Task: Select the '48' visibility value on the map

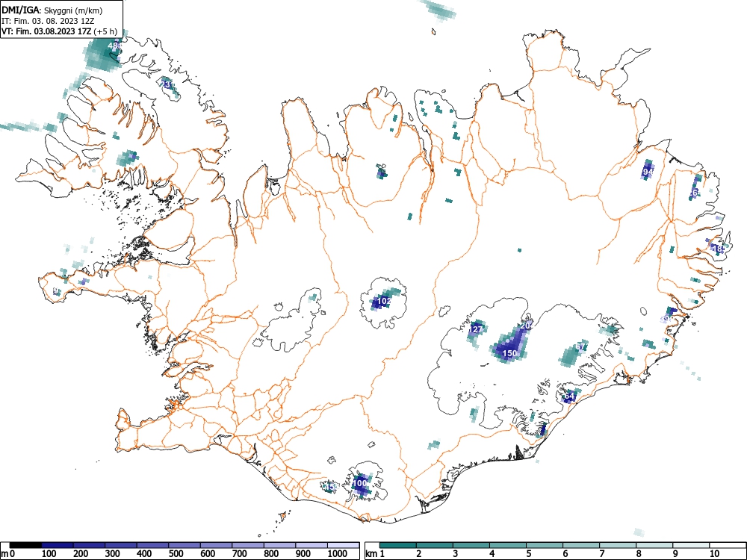Action: click(113, 46)
